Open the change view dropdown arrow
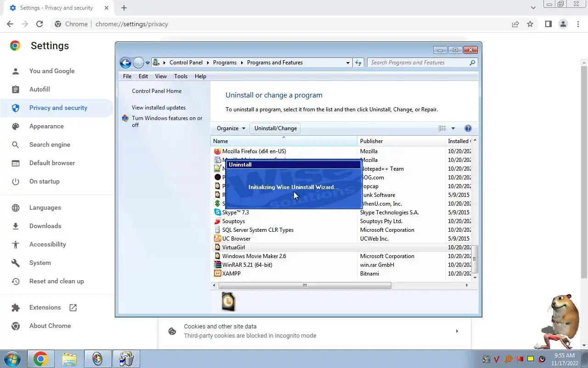Screen dimensions: 588x368 [x=453, y=128]
